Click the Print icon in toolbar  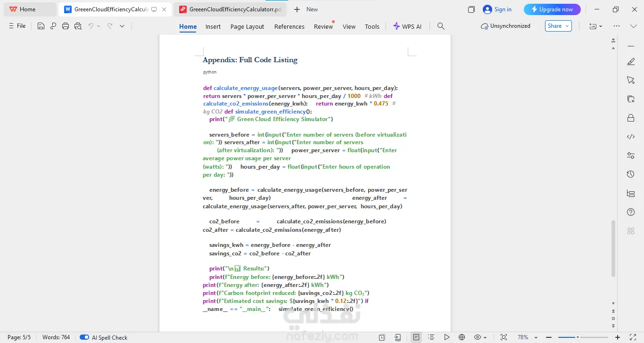66,26
